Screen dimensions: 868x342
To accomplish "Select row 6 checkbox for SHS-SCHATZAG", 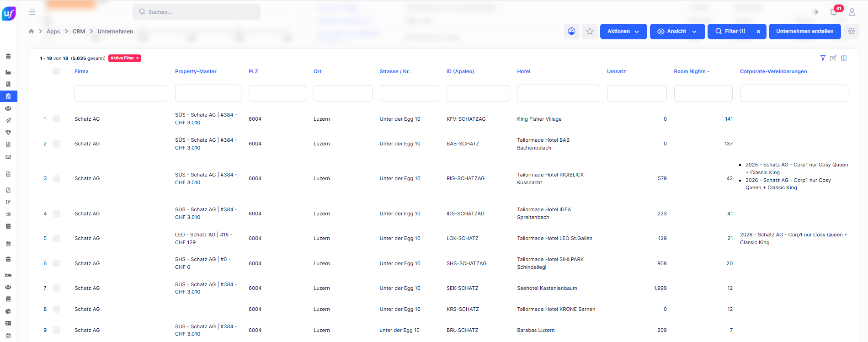I will tap(56, 263).
